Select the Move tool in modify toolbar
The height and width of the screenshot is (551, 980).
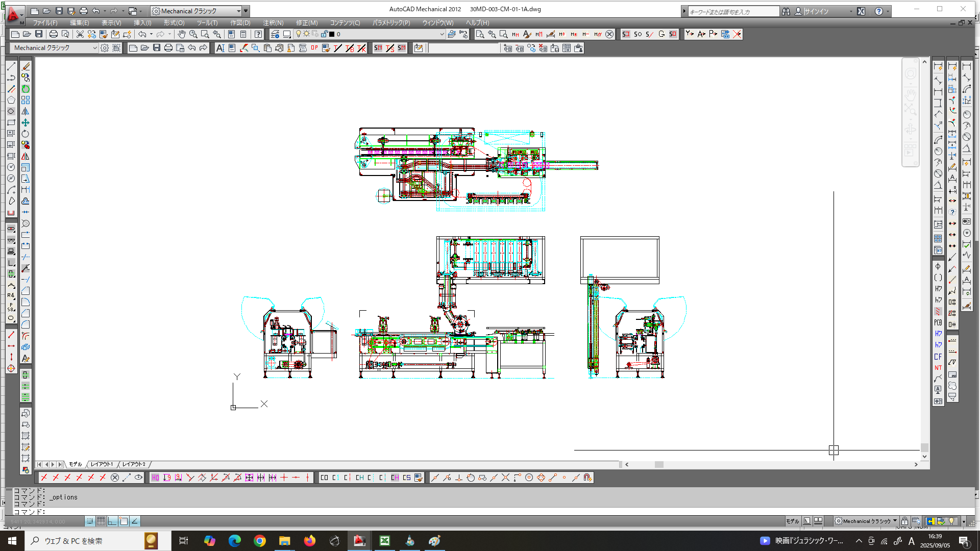25,122
